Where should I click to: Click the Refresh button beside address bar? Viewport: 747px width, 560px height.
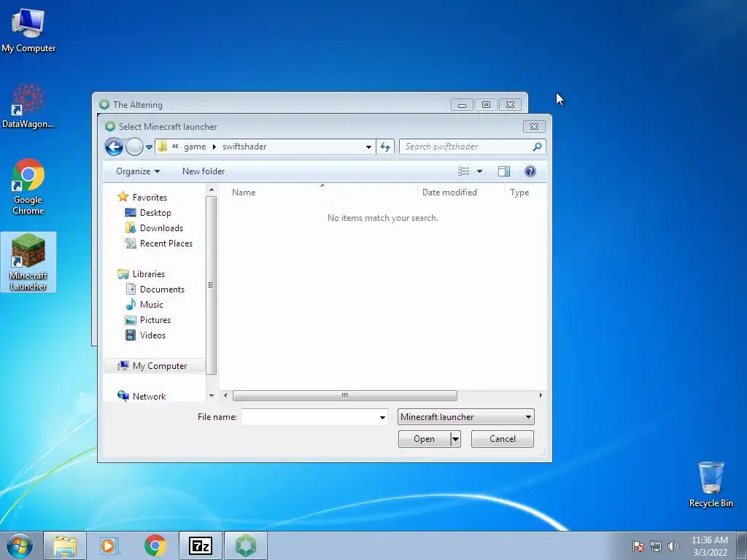pyautogui.click(x=385, y=147)
